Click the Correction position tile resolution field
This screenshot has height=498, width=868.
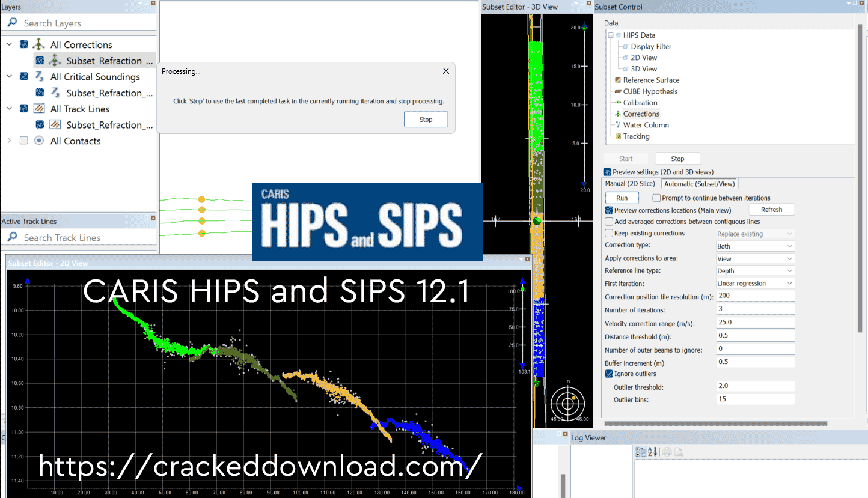click(x=755, y=296)
